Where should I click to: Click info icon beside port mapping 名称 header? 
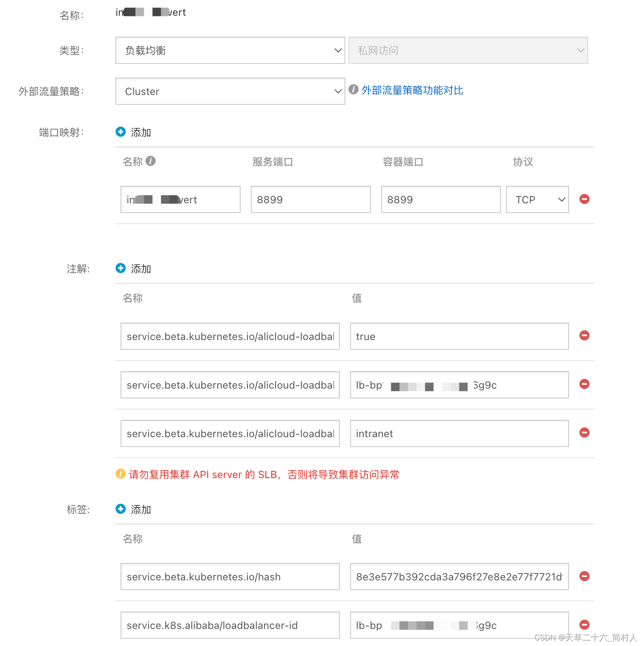[x=150, y=161]
